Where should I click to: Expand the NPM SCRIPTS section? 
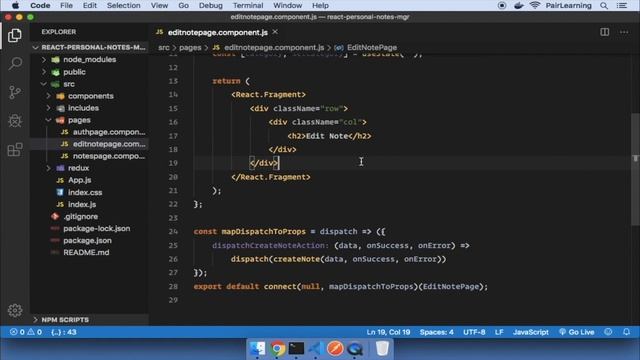click(89, 320)
